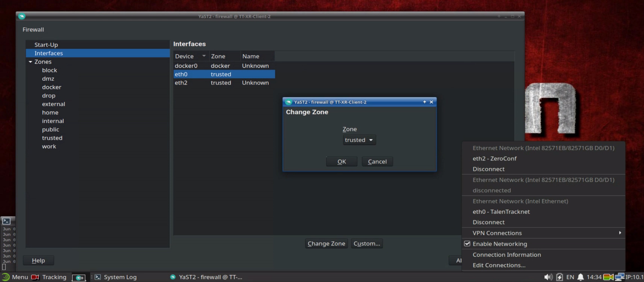Click the battery indicator in system tray
Viewport: 644px width, 282px height.
tap(559, 277)
